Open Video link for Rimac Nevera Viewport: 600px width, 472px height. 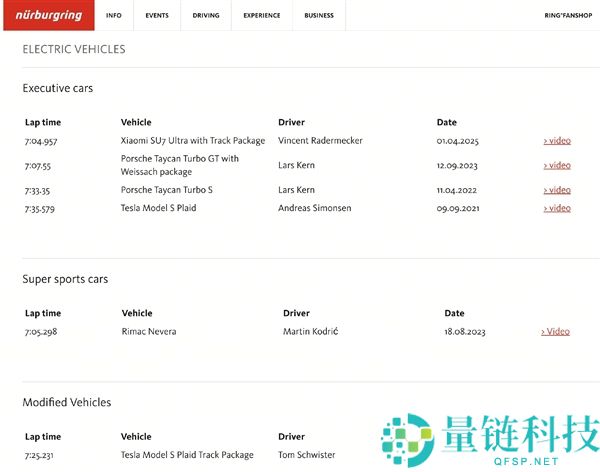(556, 332)
